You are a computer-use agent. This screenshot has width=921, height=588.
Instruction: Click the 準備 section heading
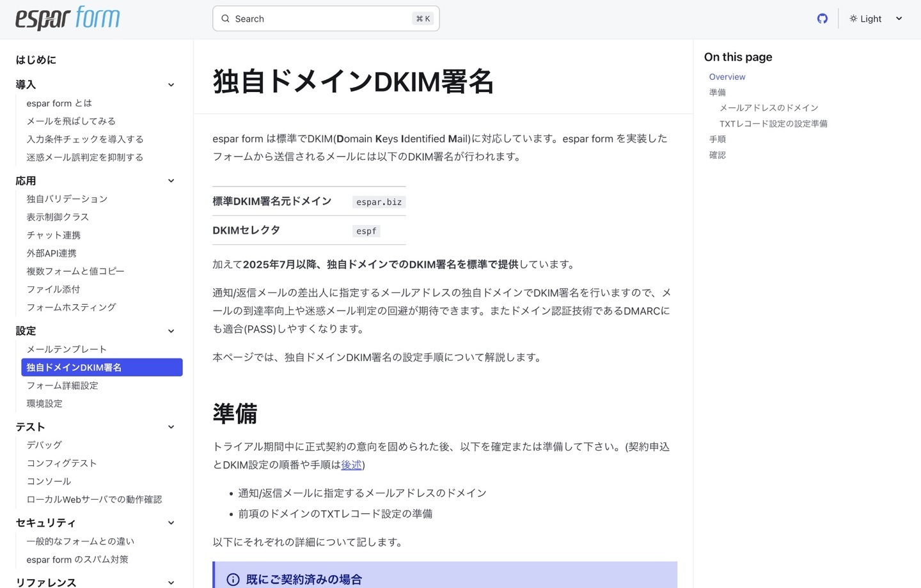pyautogui.click(x=235, y=414)
